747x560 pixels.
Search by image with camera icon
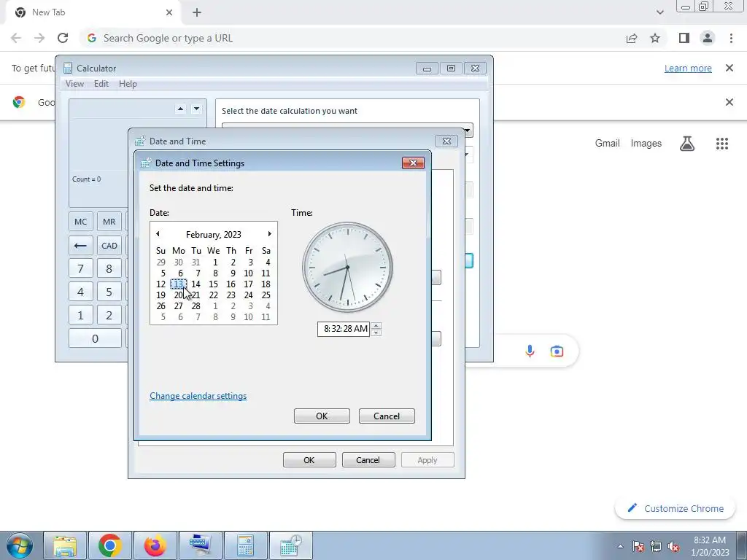(557, 351)
